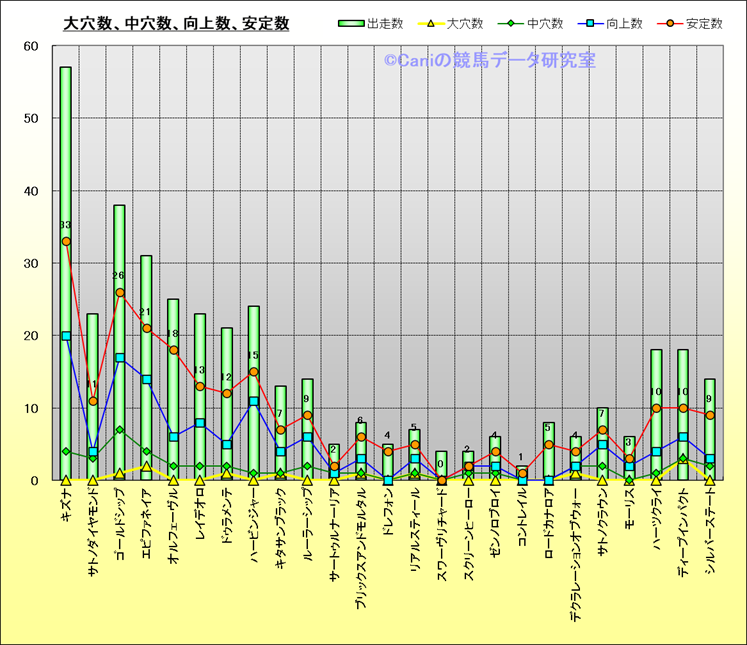Pick ゴールドシップ's green 中穴数 diamond marker
Screen dimensions: 747x645
(120, 430)
